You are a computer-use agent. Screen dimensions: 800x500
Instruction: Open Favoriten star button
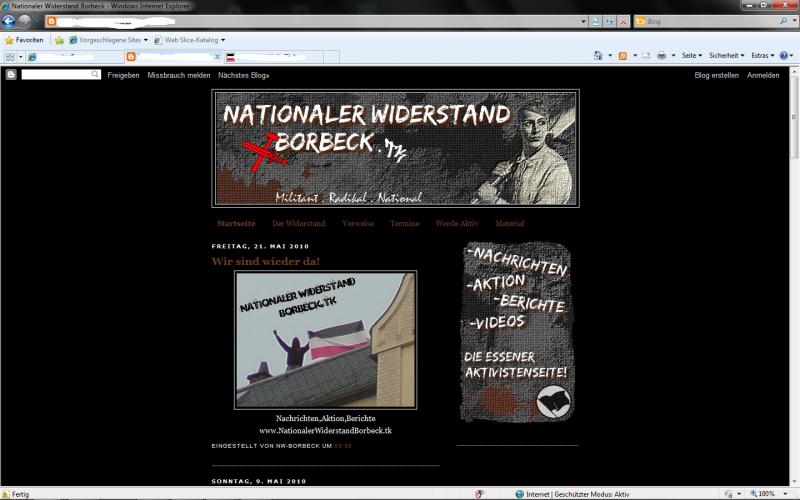point(24,40)
